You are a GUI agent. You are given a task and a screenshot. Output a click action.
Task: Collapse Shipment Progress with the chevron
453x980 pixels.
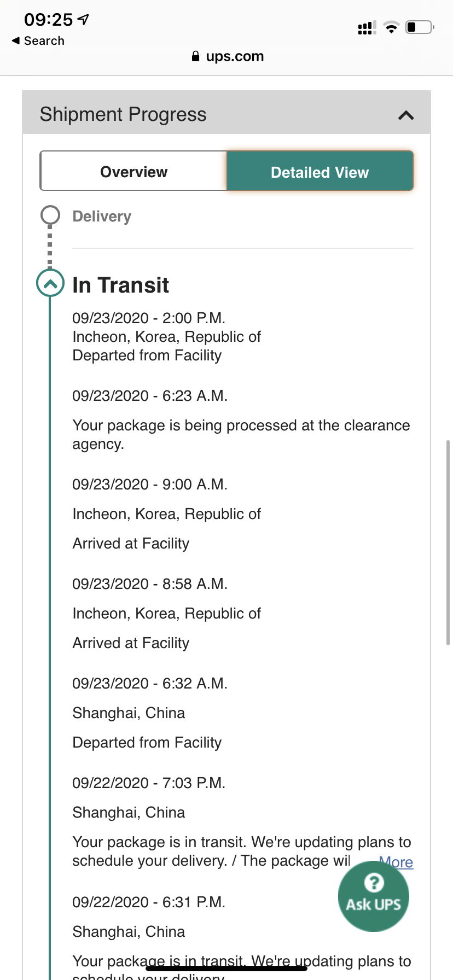406,115
